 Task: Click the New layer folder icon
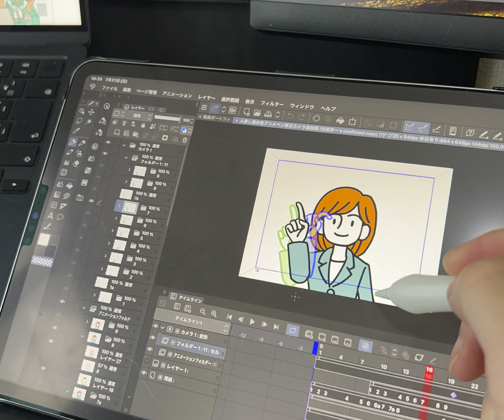(x=135, y=134)
